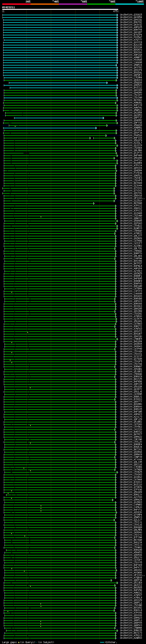Click hit label UniRef100_Q42854
146x644 pixels.
point(131,113)
